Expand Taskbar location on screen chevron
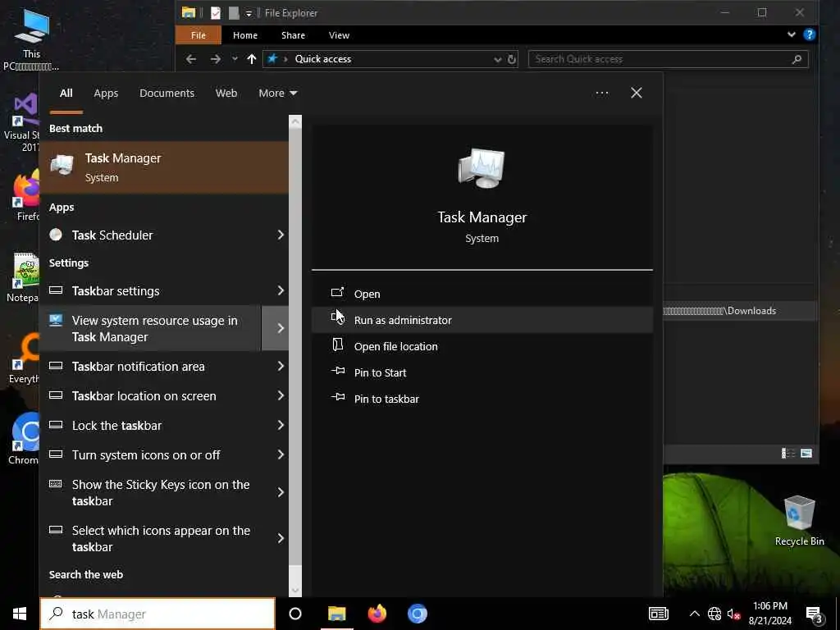This screenshot has height=630, width=840. click(281, 395)
